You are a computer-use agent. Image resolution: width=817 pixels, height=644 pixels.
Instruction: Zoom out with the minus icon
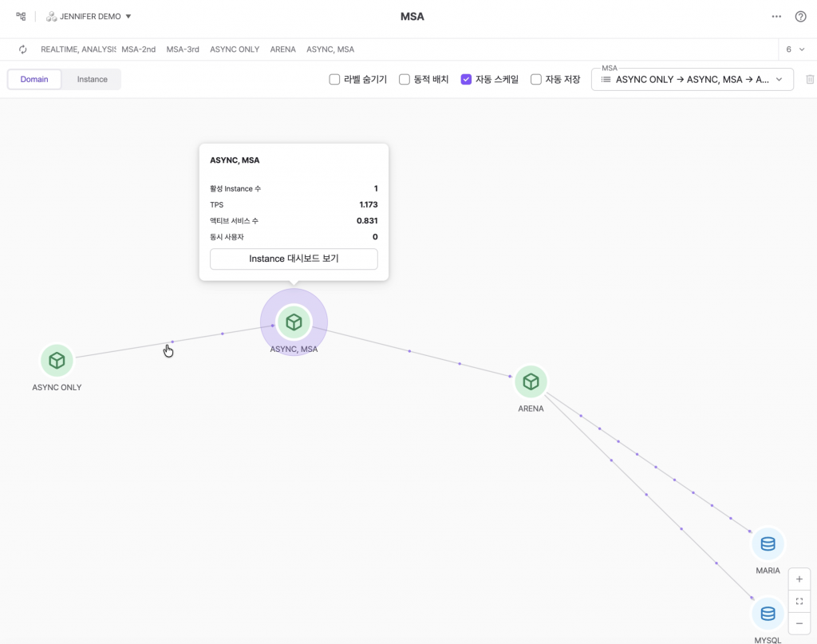tap(799, 622)
